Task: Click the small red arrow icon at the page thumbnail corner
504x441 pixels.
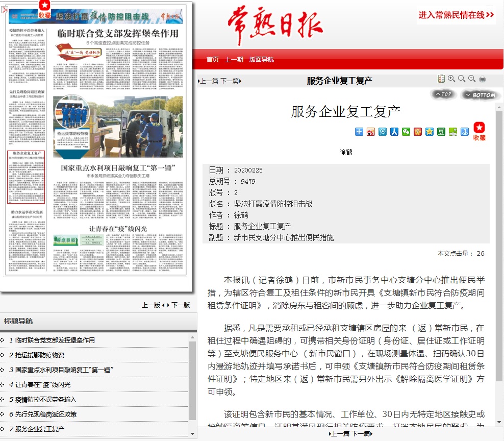Action: coord(4,10)
